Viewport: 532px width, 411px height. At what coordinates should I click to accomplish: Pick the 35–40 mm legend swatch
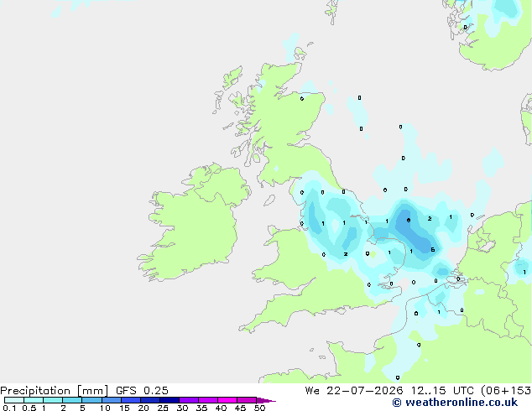pyautogui.click(x=208, y=400)
